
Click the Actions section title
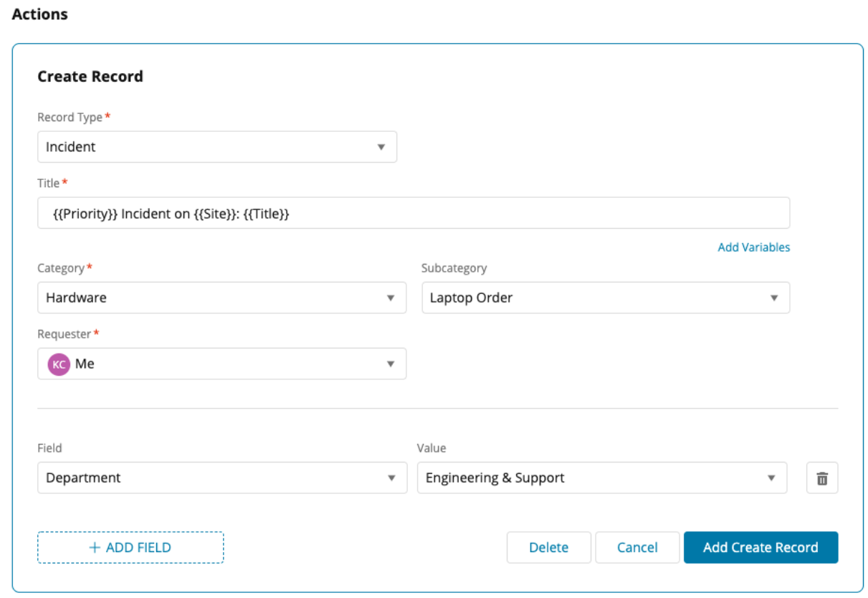pyautogui.click(x=40, y=14)
